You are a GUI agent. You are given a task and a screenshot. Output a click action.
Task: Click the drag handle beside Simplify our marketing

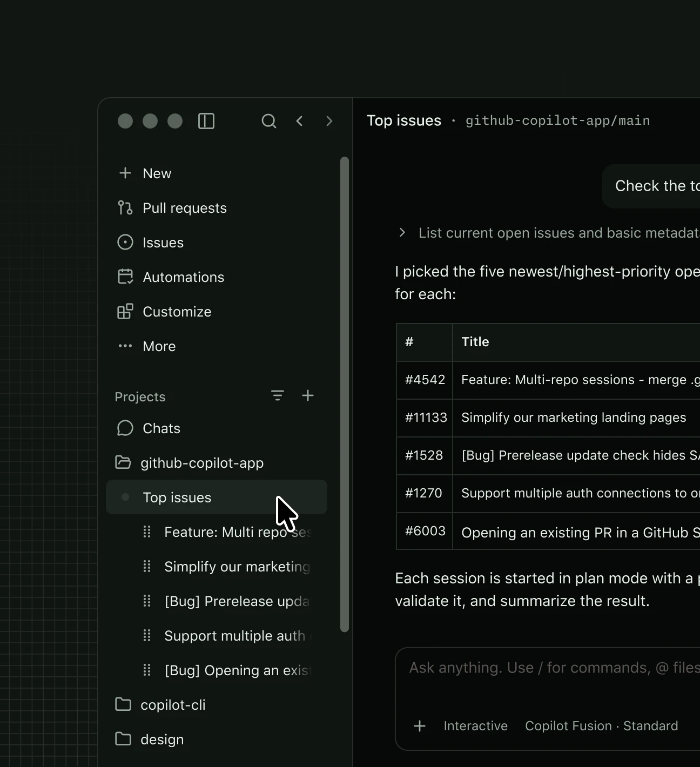coord(147,567)
